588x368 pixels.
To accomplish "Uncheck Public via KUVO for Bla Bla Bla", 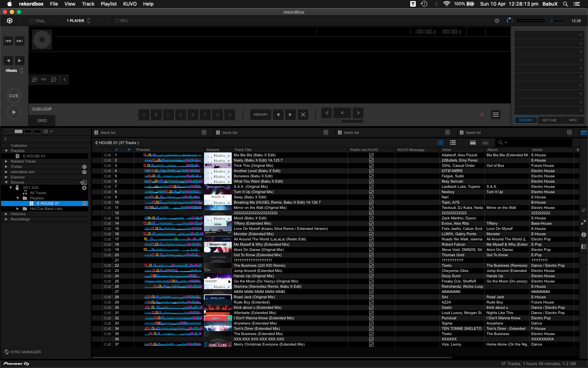I will point(371,155).
